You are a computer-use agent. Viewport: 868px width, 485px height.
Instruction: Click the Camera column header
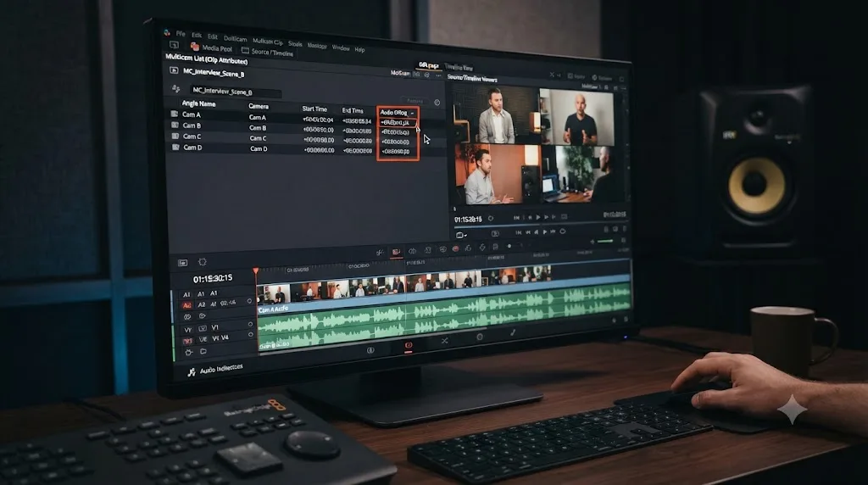click(259, 106)
